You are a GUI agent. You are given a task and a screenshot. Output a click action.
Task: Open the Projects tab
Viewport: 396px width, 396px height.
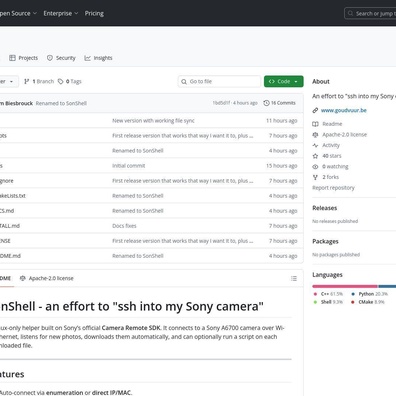pyautogui.click(x=23, y=58)
